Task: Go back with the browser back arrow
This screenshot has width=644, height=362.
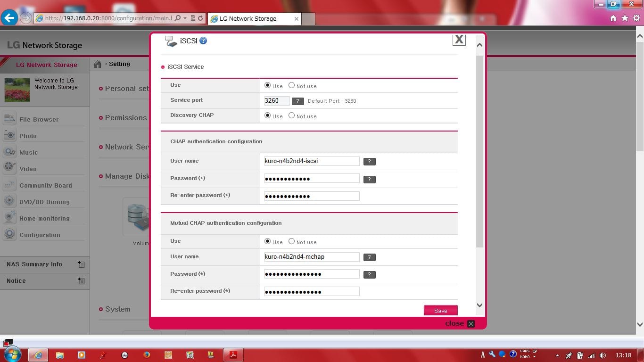Action: tap(9, 18)
